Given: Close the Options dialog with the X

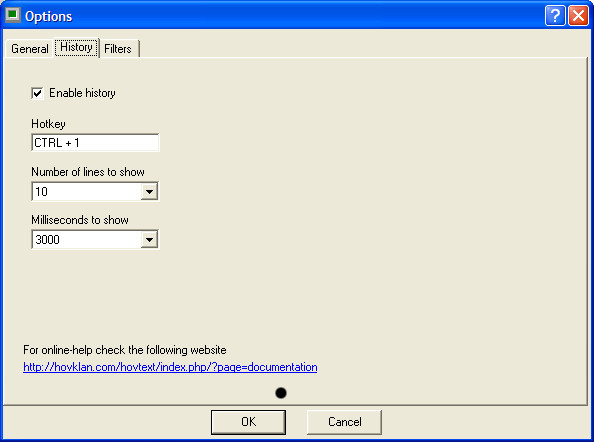Looking at the screenshot, I should (x=578, y=16).
